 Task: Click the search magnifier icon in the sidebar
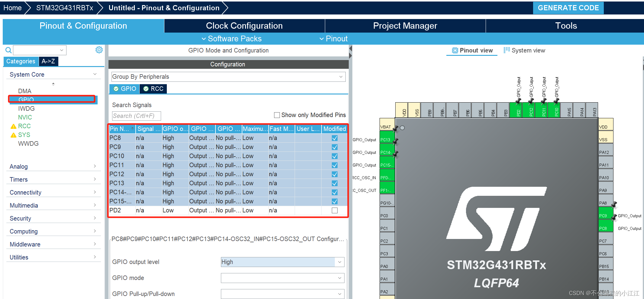click(x=8, y=50)
